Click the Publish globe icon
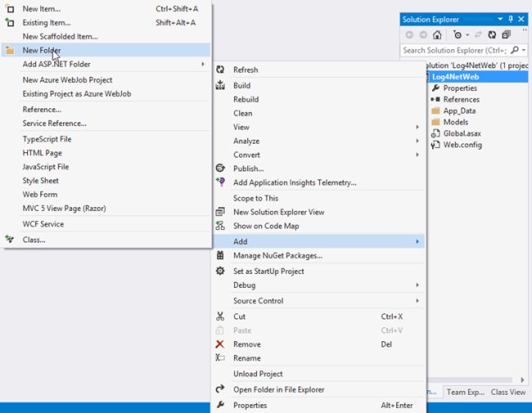 point(220,168)
